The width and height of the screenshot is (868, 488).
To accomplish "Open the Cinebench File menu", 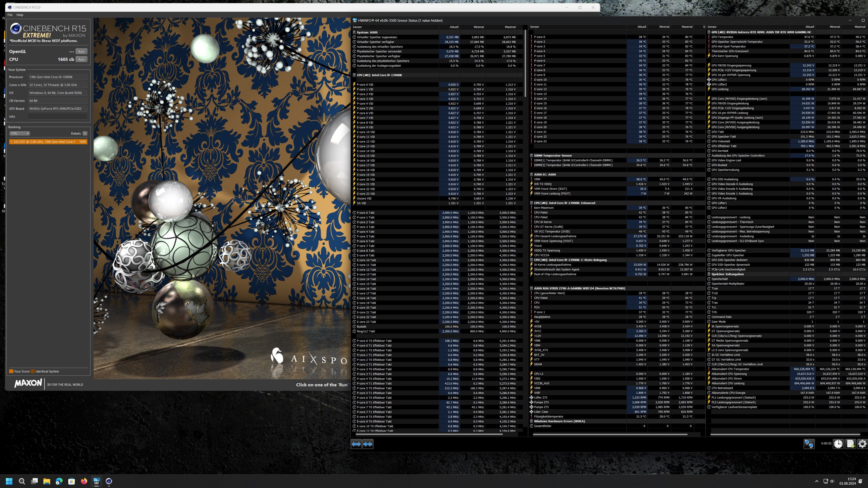I will coord(10,15).
